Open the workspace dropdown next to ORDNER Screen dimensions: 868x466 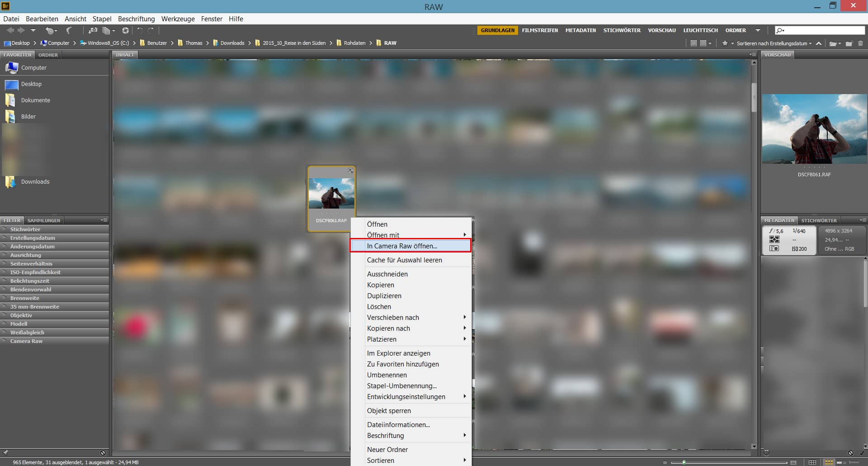tap(759, 30)
